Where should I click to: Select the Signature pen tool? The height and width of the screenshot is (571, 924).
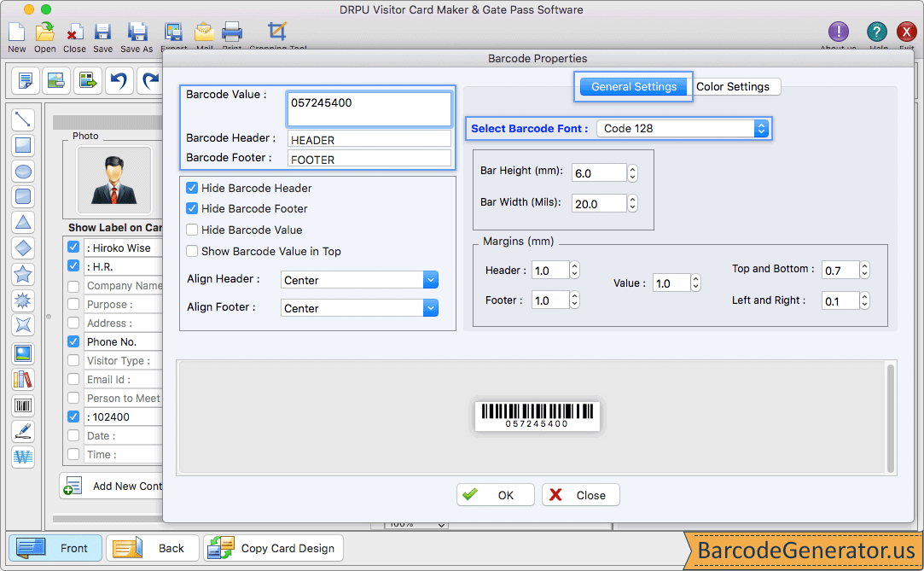tap(22, 431)
